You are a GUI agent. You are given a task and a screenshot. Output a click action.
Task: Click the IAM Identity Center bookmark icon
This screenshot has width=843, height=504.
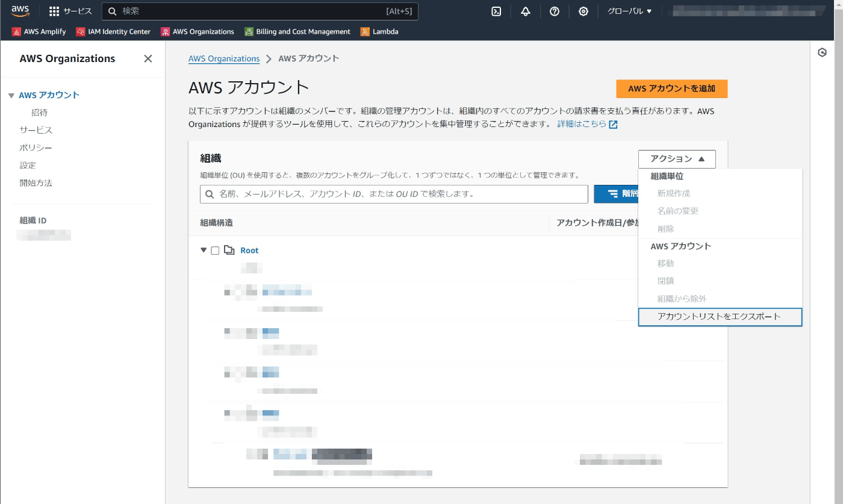tap(81, 32)
